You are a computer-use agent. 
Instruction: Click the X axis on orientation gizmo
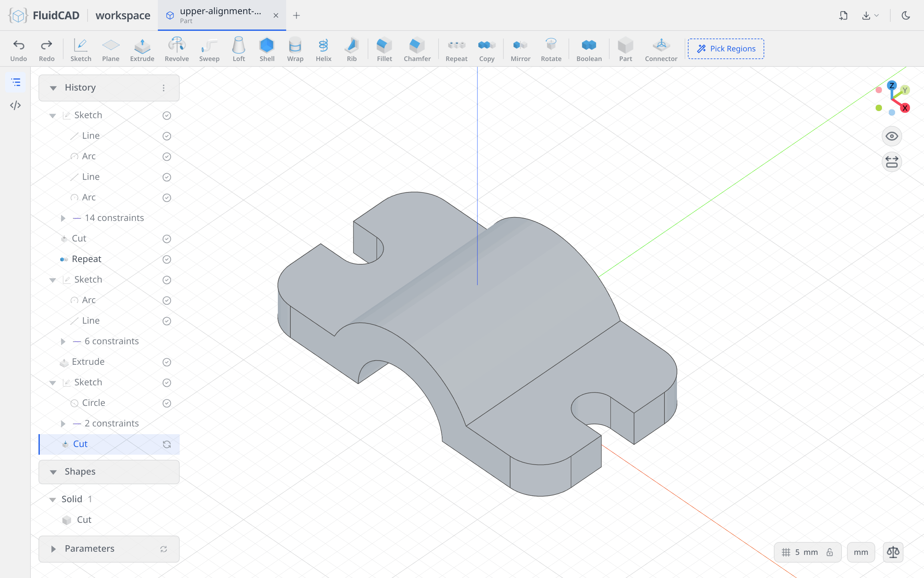(x=904, y=108)
